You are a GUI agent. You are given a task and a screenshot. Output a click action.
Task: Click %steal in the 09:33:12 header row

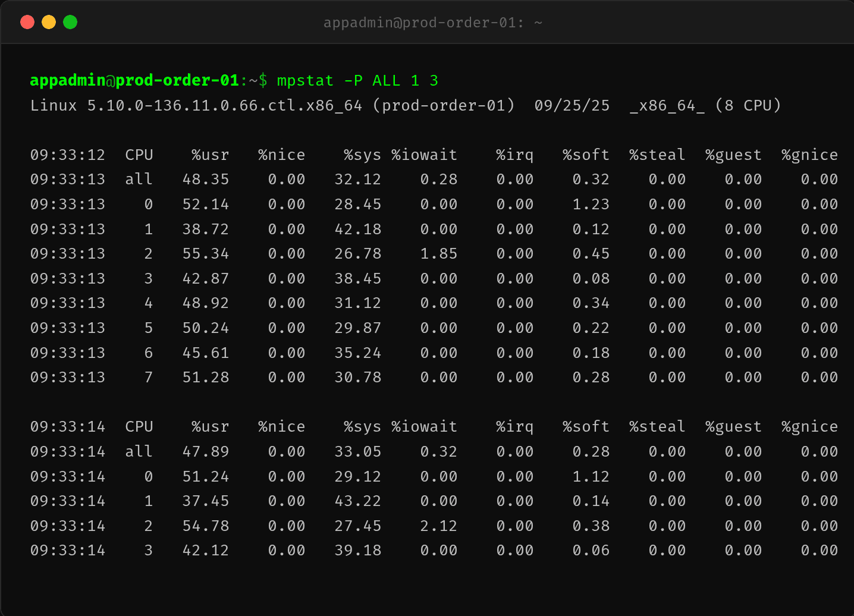click(657, 155)
